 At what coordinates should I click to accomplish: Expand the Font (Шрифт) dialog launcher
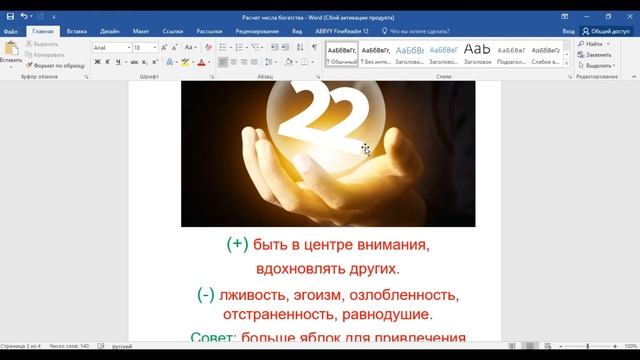point(211,77)
